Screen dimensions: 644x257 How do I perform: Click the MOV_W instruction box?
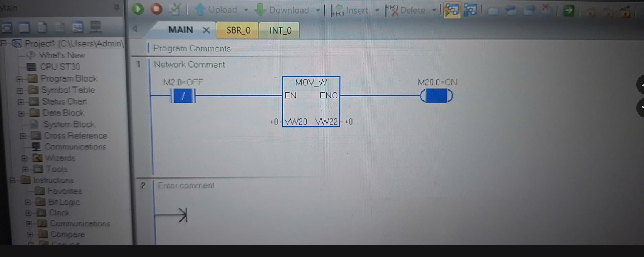click(x=311, y=102)
